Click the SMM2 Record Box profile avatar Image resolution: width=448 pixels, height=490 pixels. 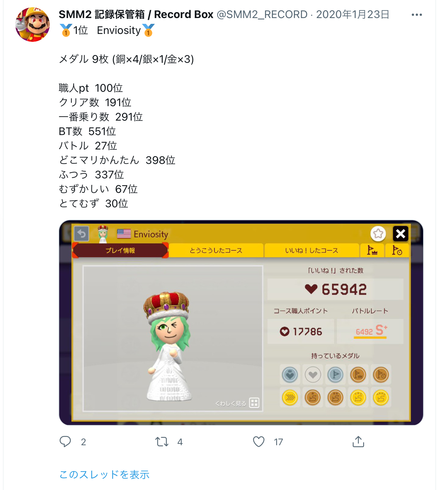tap(32, 25)
